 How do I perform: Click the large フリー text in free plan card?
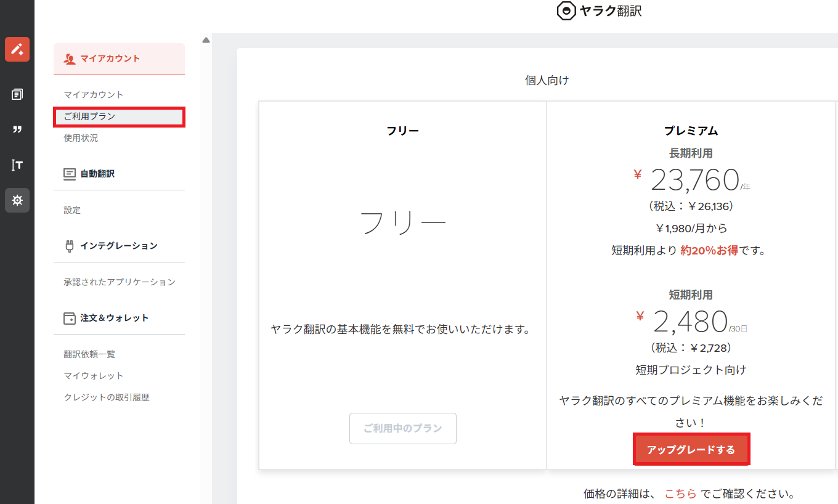403,223
